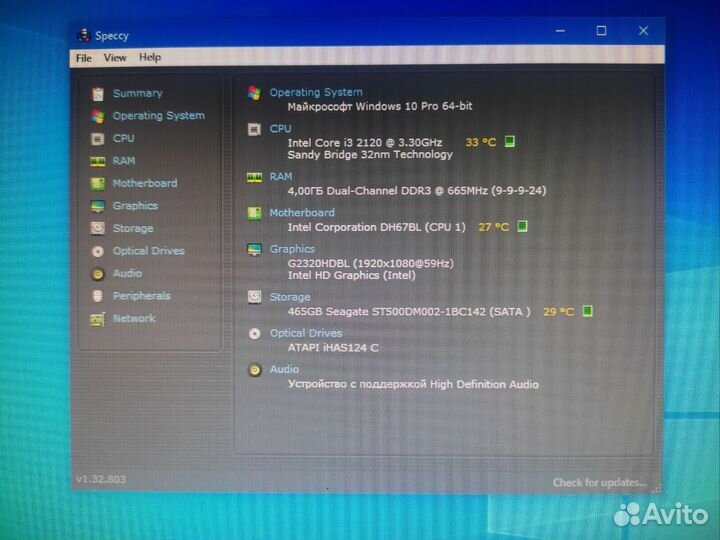This screenshot has width=720, height=540.
Task: Open the File menu
Action: (84, 58)
